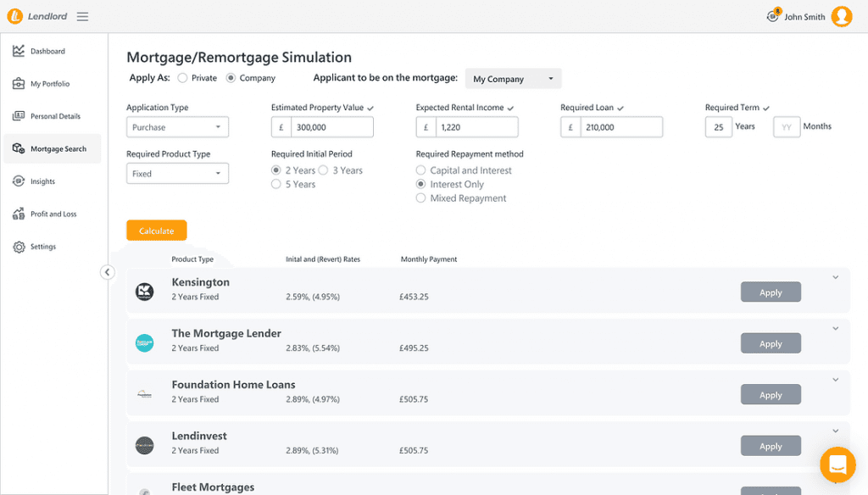Click the Required Term checkmark
868x495 pixels.
(x=766, y=108)
